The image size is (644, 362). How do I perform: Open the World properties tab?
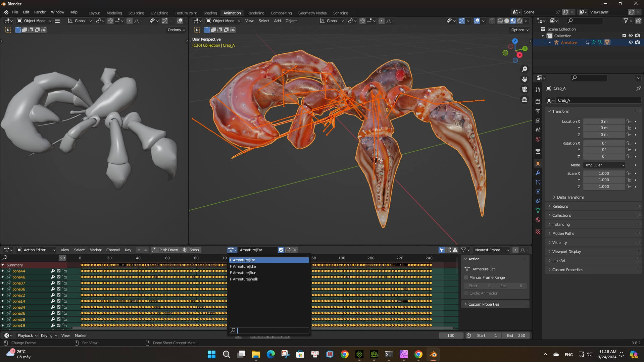[538, 139]
